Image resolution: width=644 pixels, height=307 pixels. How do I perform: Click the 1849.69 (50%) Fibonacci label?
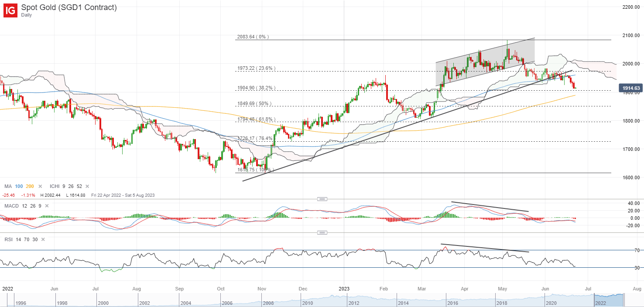pos(254,103)
